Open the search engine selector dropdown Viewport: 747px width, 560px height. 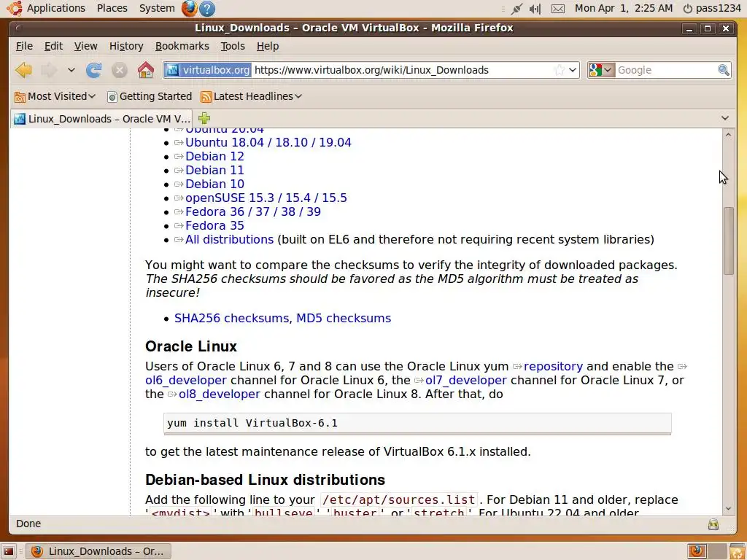point(601,70)
